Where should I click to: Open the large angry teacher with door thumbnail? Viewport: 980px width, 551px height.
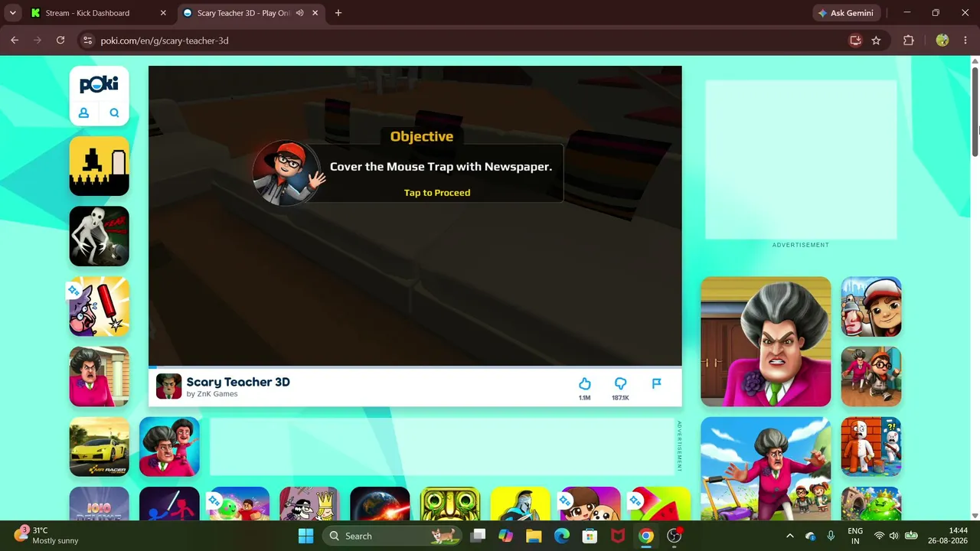[766, 341]
